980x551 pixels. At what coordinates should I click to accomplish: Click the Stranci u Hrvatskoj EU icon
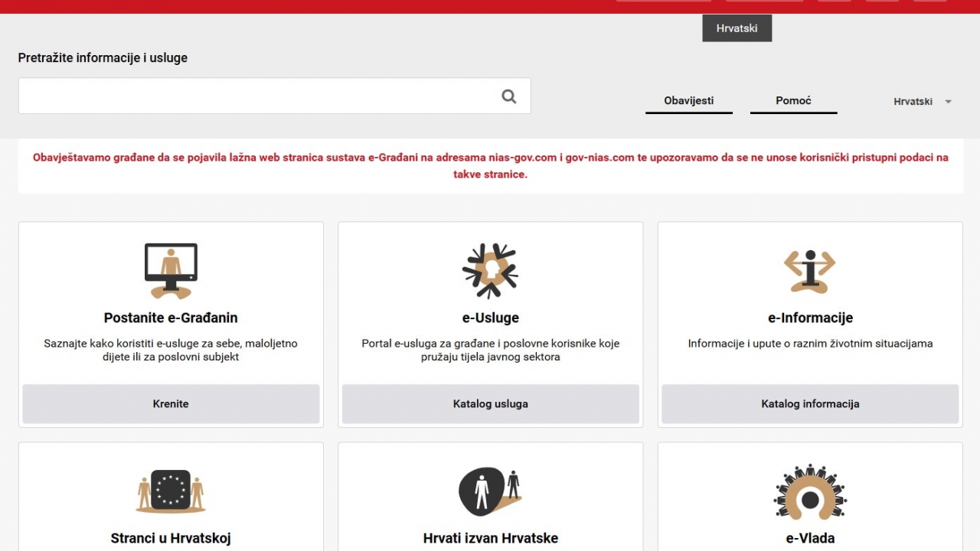[x=171, y=491]
